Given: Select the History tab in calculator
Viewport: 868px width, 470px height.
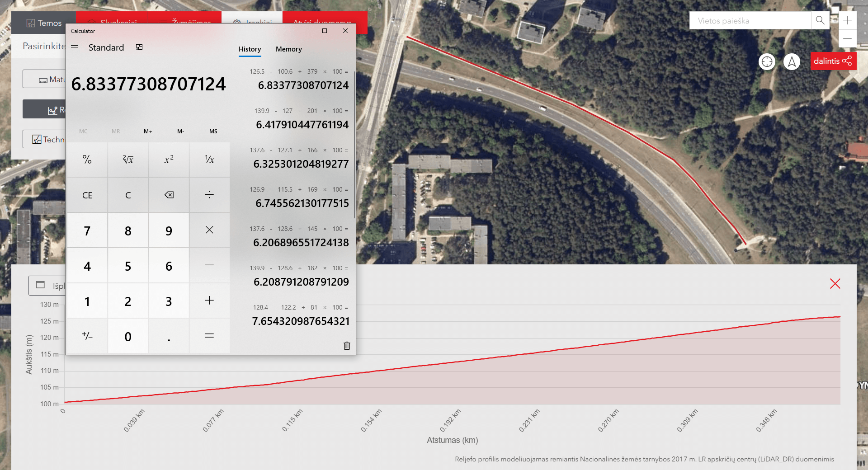Looking at the screenshot, I should (x=250, y=49).
